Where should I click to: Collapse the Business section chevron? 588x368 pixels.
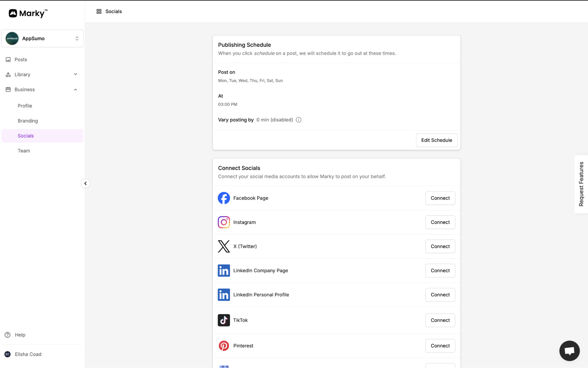[76, 89]
